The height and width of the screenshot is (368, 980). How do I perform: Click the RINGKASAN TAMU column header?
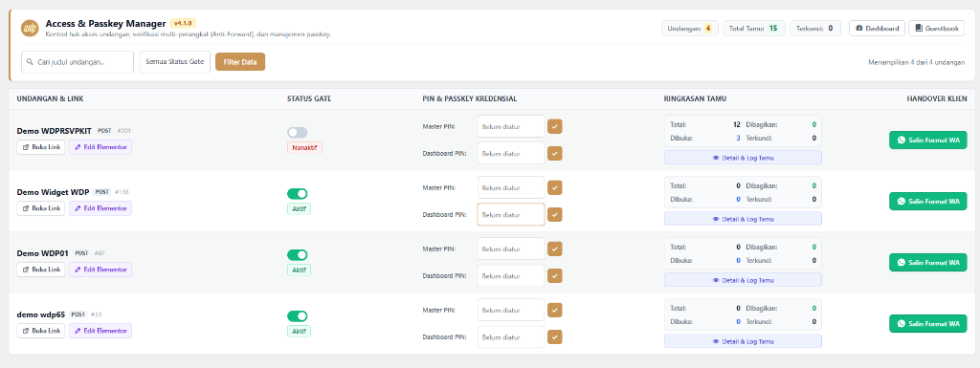coord(695,99)
